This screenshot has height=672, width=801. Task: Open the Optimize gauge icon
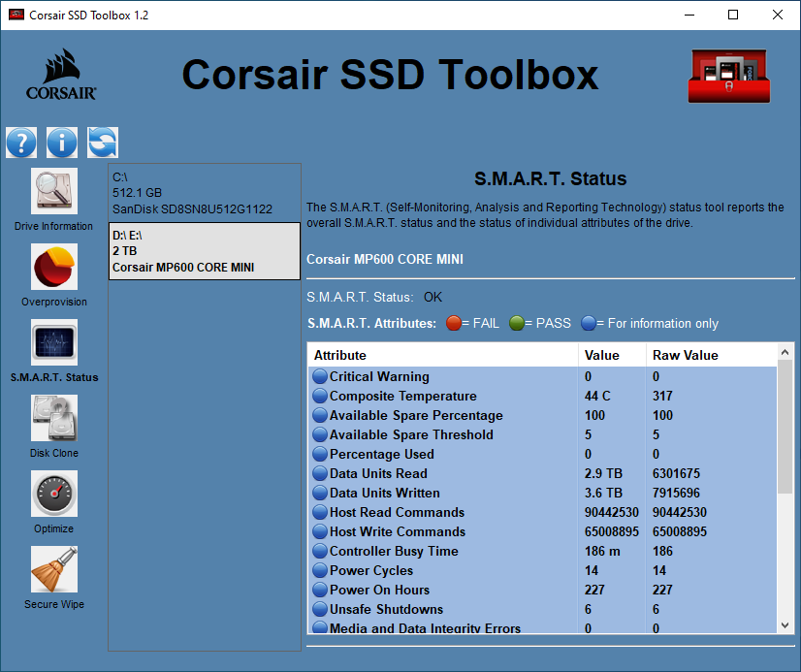pyautogui.click(x=54, y=495)
